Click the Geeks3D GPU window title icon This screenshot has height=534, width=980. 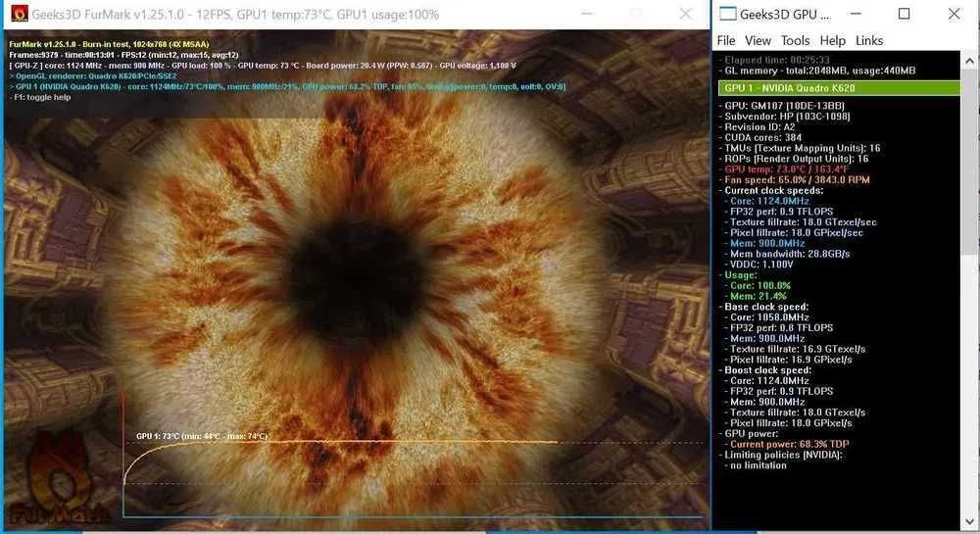coord(727,14)
